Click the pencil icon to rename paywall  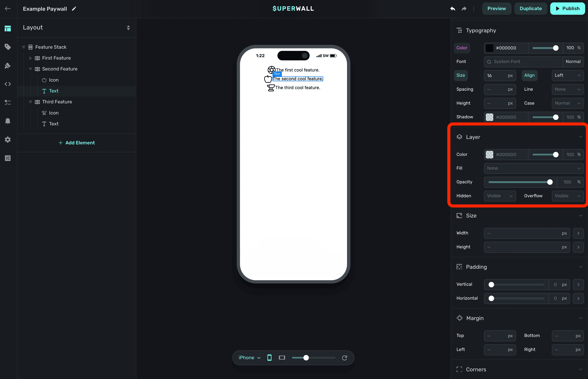click(74, 9)
